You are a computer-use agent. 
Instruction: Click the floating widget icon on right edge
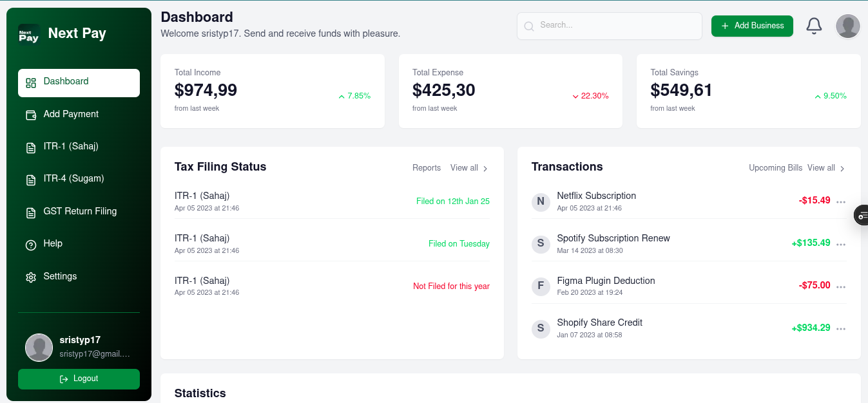tap(862, 215)
